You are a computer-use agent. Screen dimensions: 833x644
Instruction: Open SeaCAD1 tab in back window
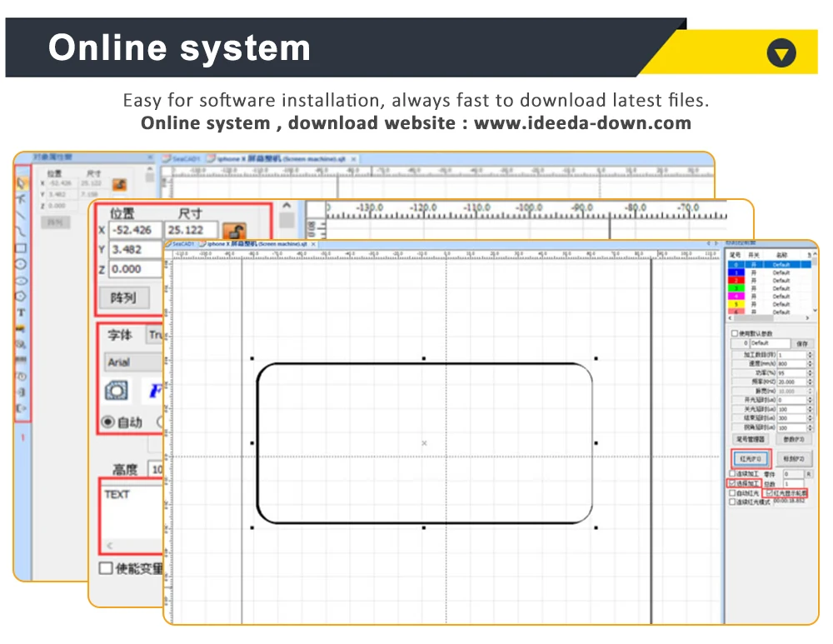coord(182,159)
